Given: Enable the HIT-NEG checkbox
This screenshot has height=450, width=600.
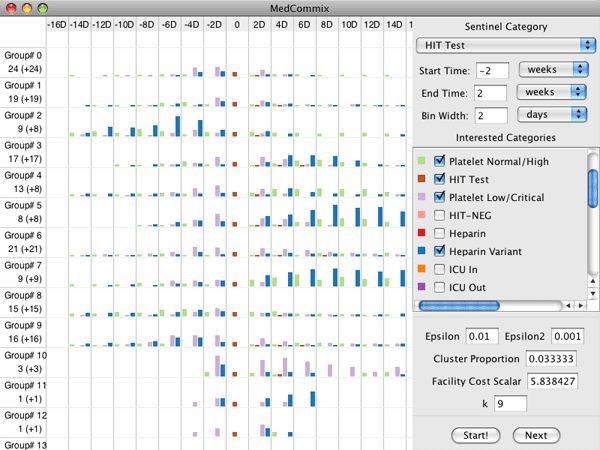Looking at the screenshot, I should [x=439, y=215].
